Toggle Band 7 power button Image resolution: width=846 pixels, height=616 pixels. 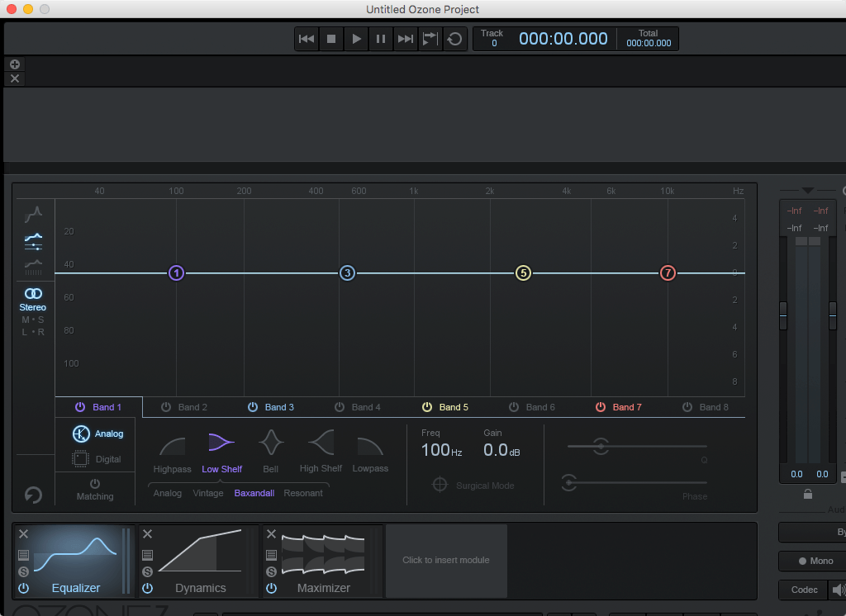[601, 407]
